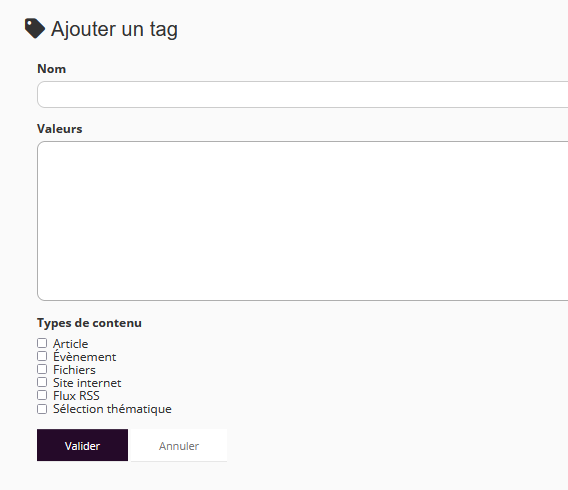Tick the Évènement checkbox box

tap(42, 356)
